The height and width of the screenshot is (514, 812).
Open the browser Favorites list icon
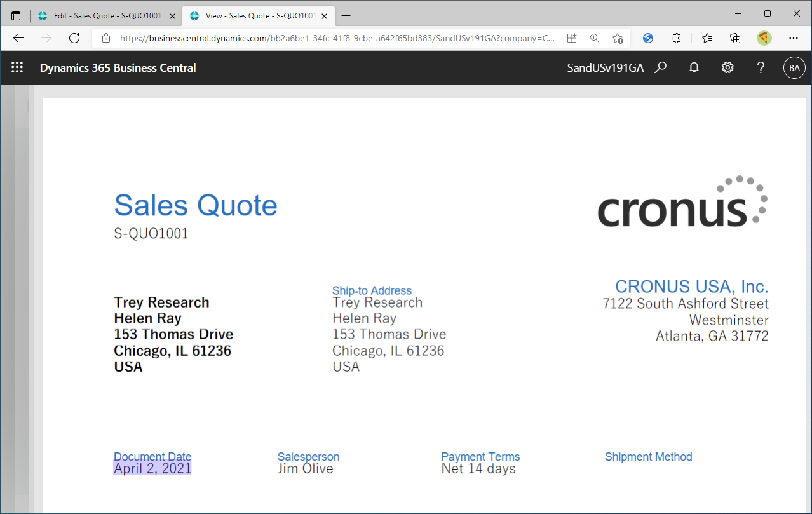[x=707, y=38]
